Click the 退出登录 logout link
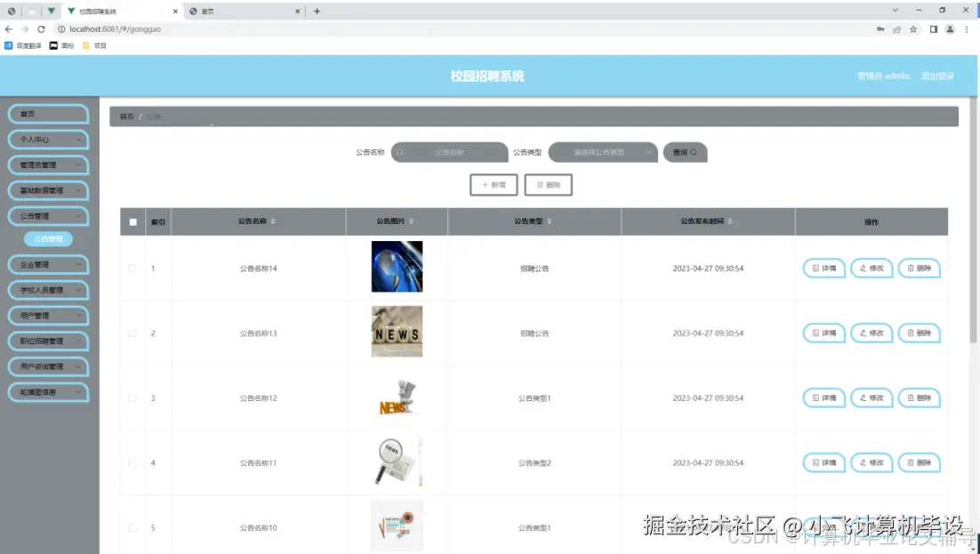This screenshot has width=980, height=554. (937, 76)
